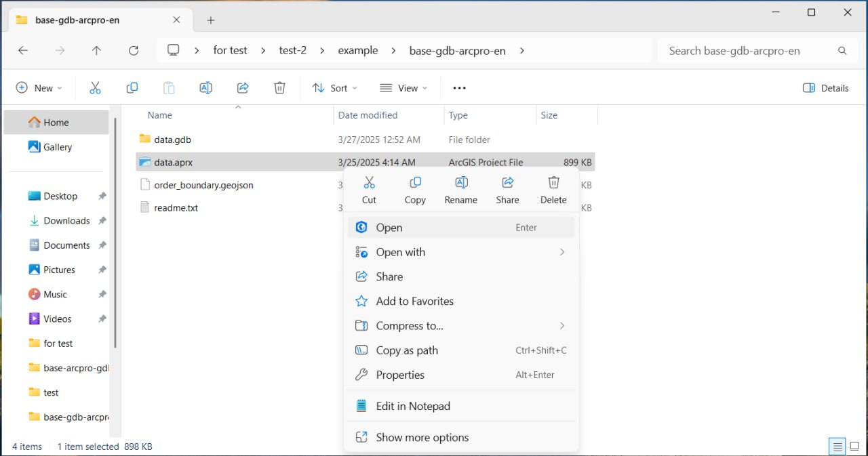Go up one folder level arrow
The image size is (868, 456).
tap(96, 51)
